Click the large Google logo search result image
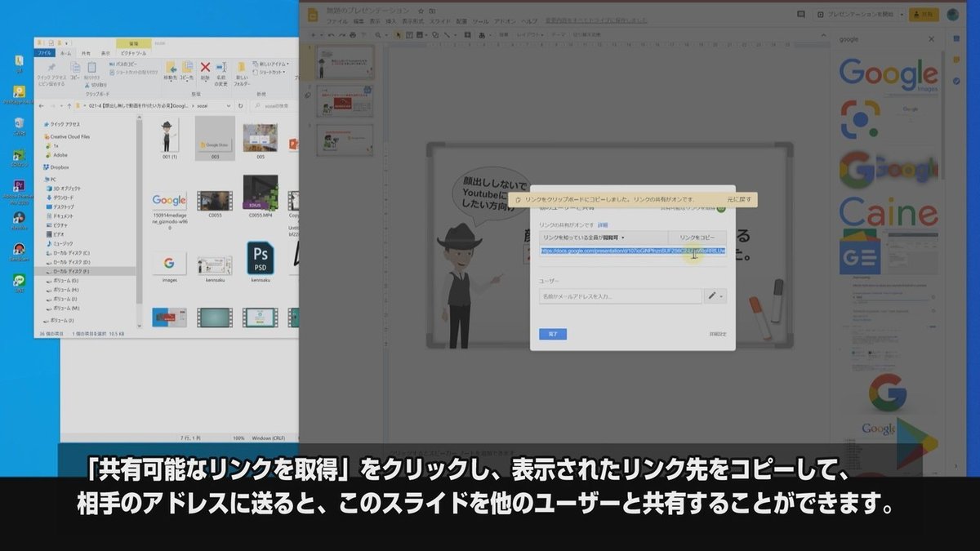The height and width of the screenshot is (551, 980). click(x=889, y=73)
